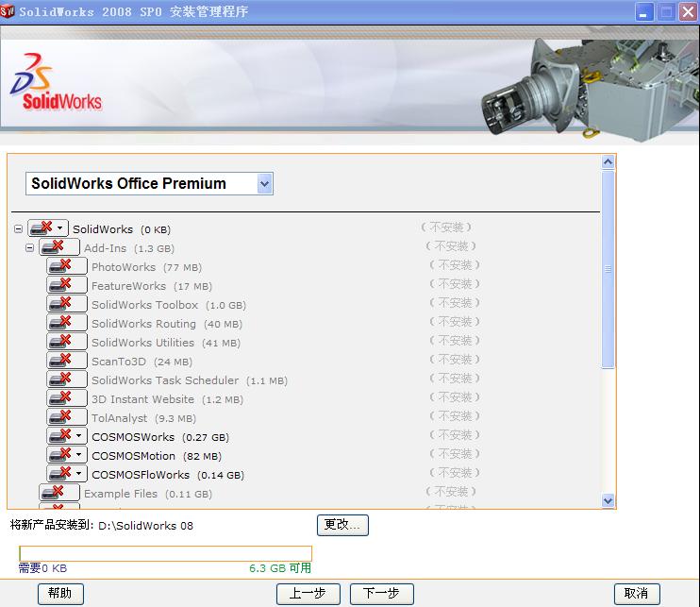This screenshot has height=607, width=700.
Task: Go back with the 上一步 button
Action: click(x=308, y=594)
